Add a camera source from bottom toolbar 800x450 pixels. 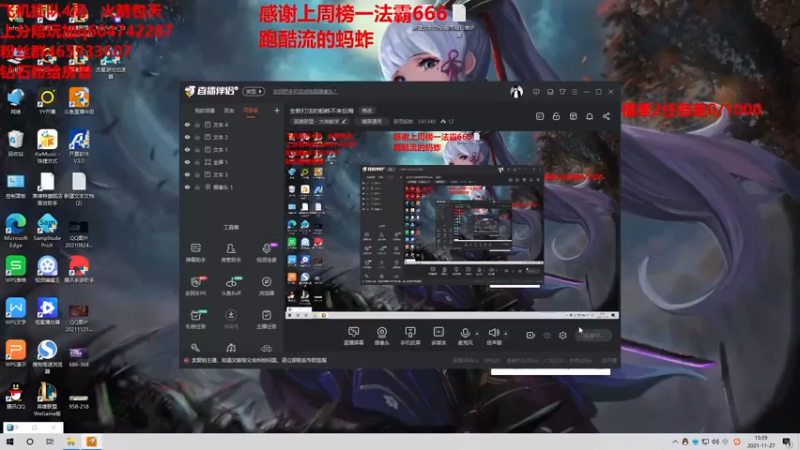tap(382, 336)
